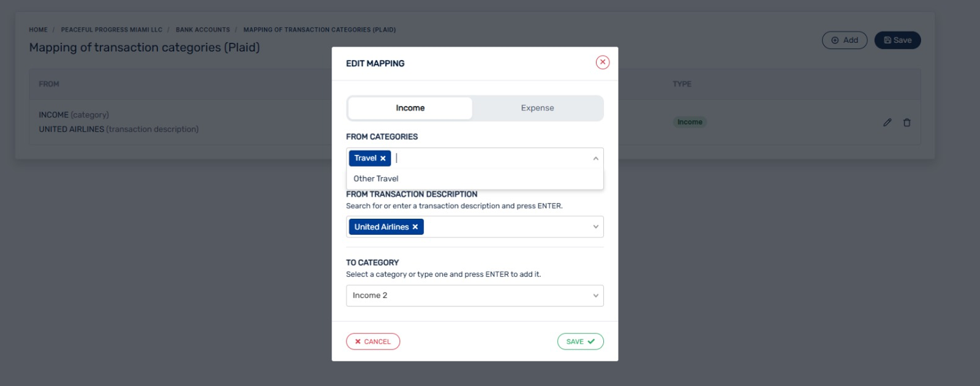Click the Add button in page header
This screenshot has width=980, height=386.
pyautogui.click(x=844, y=40)
